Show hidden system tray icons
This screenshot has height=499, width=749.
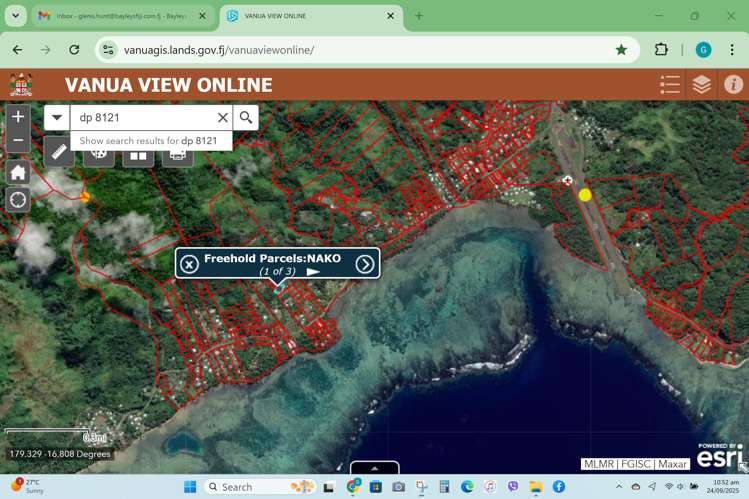(x=619, y=487)
